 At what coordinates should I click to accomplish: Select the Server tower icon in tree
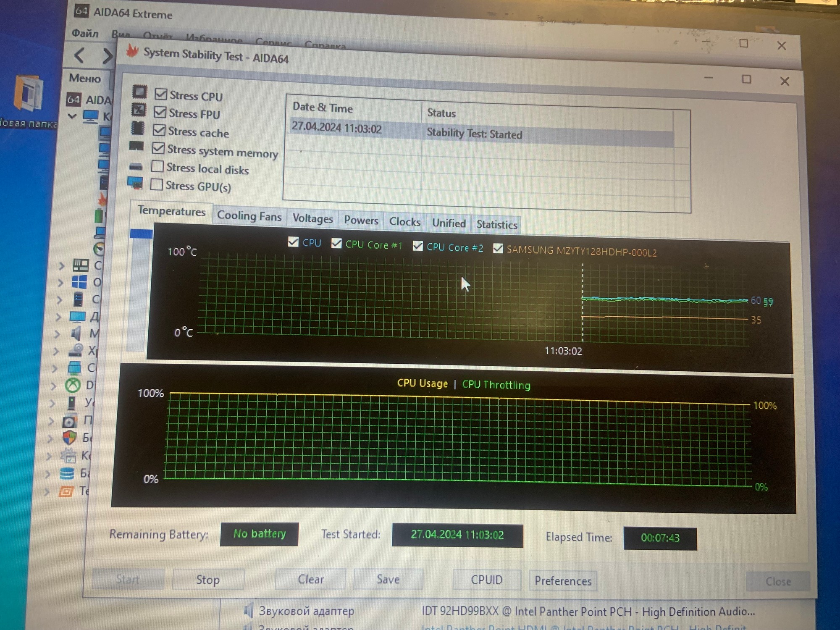(78, 299)
